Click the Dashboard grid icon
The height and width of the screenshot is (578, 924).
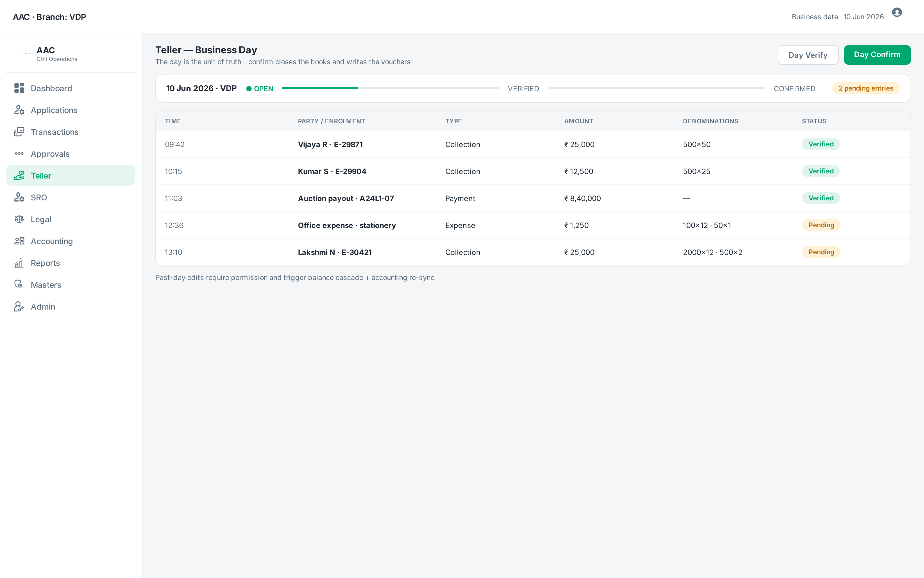tap(19, 88)
